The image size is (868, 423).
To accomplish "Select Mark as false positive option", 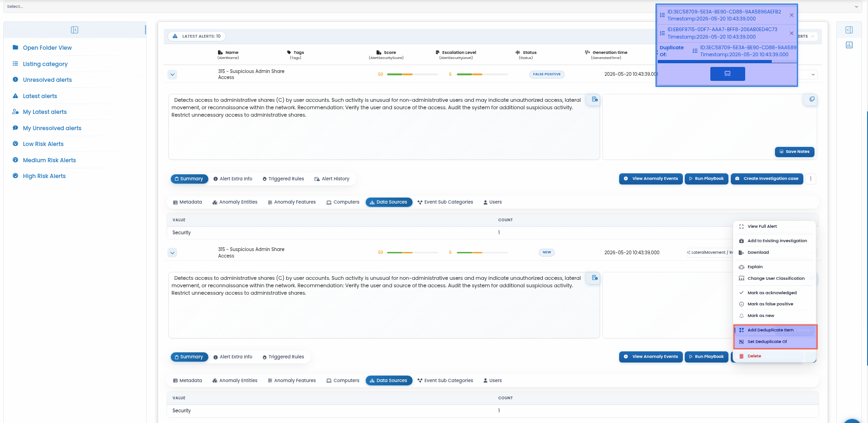I will tap(770, 304).
